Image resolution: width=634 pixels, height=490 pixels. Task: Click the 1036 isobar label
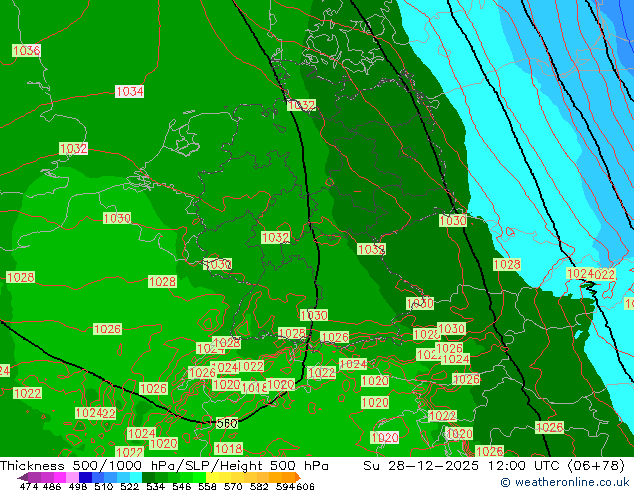tap(27, 51)
